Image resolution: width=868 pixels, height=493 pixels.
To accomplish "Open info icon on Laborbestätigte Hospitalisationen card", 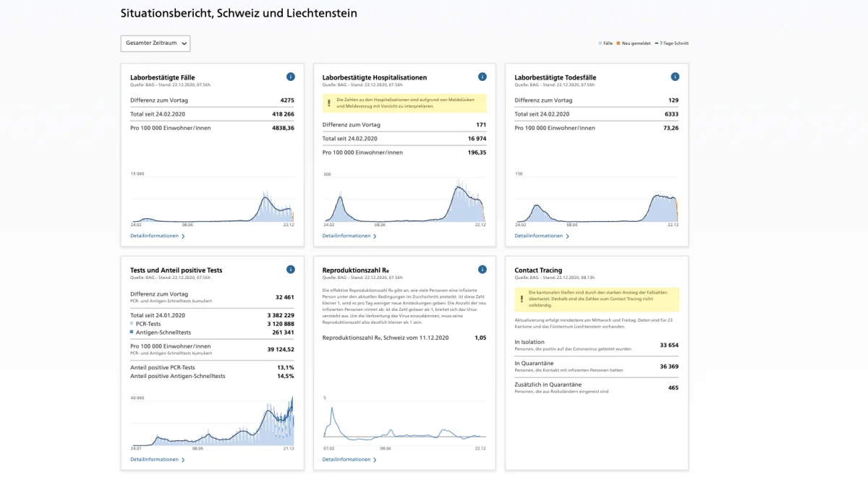I will (x=482, y=77).
